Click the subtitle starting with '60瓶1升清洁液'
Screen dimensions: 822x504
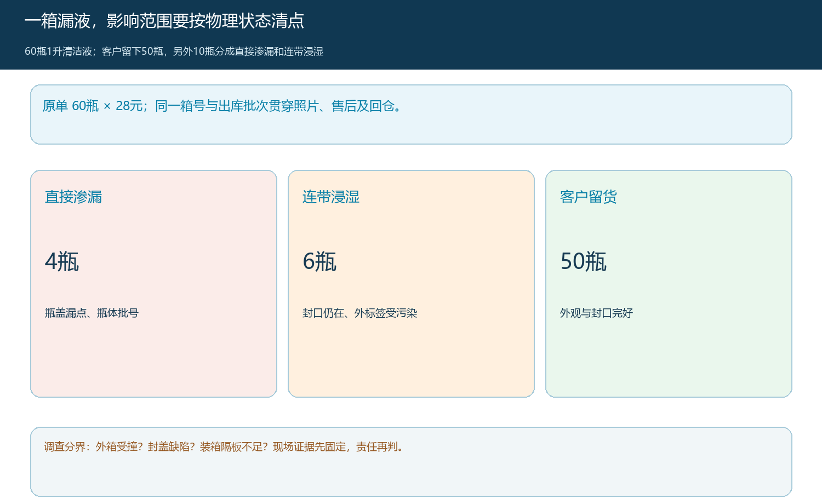click(x=174, y=51)
